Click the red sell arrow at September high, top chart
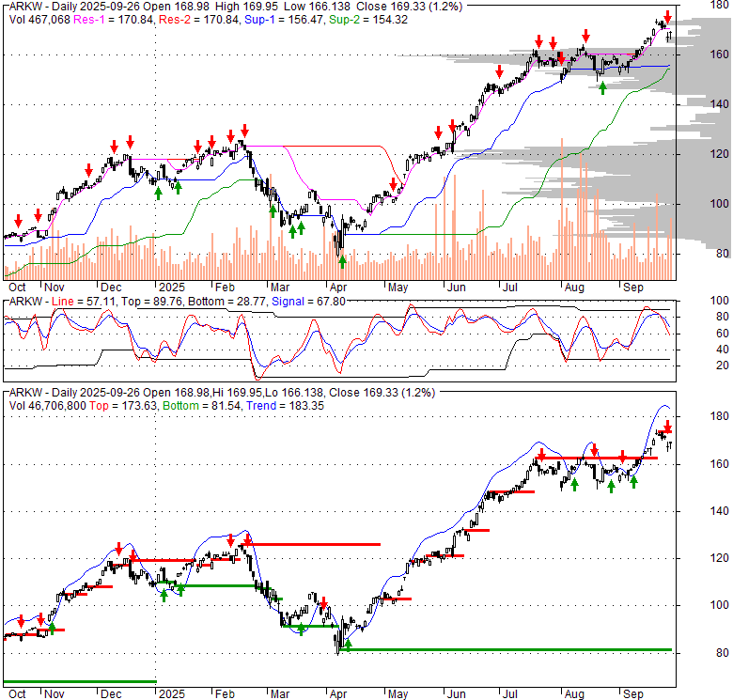This screenshot has width=733, height=700. pyautogui.click(x=667, y=17)
